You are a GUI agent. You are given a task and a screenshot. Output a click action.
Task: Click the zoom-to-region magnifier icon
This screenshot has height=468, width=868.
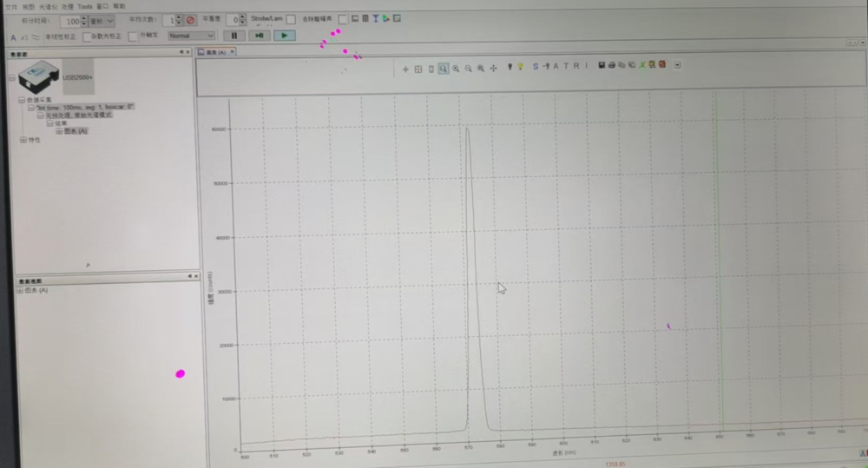click(481, 69)
